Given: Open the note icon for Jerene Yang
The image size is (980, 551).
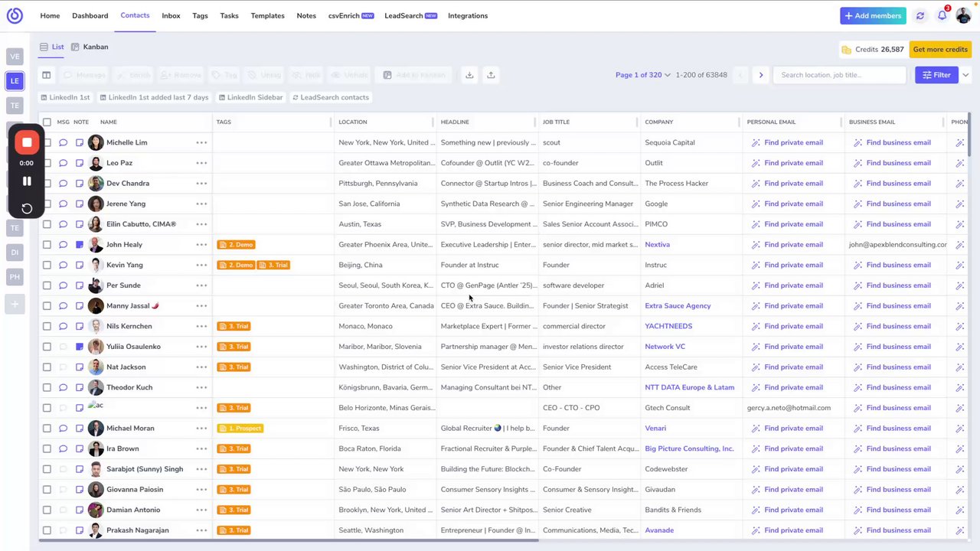Looking at the screenshot, I should click(x=80, y=204).
